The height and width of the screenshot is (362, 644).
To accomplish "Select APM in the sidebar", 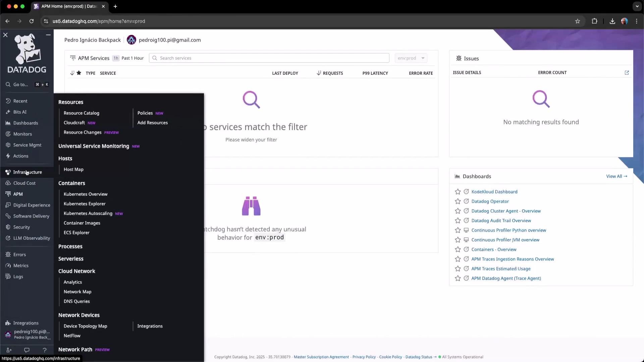I will [x=18, y=194].
